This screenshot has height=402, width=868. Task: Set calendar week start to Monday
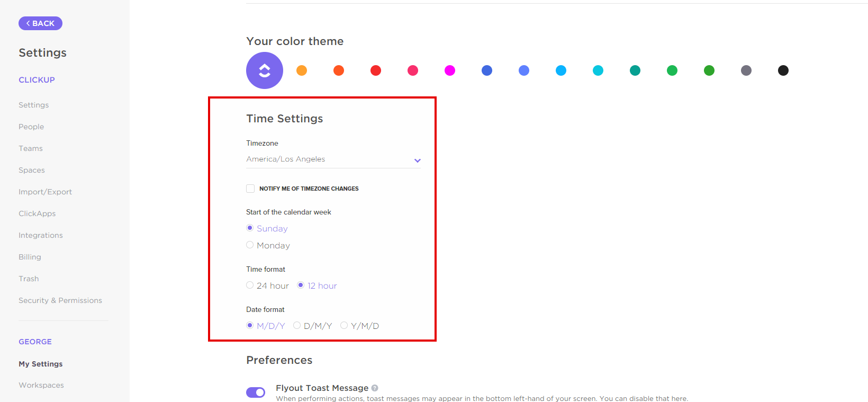(250, 245)
